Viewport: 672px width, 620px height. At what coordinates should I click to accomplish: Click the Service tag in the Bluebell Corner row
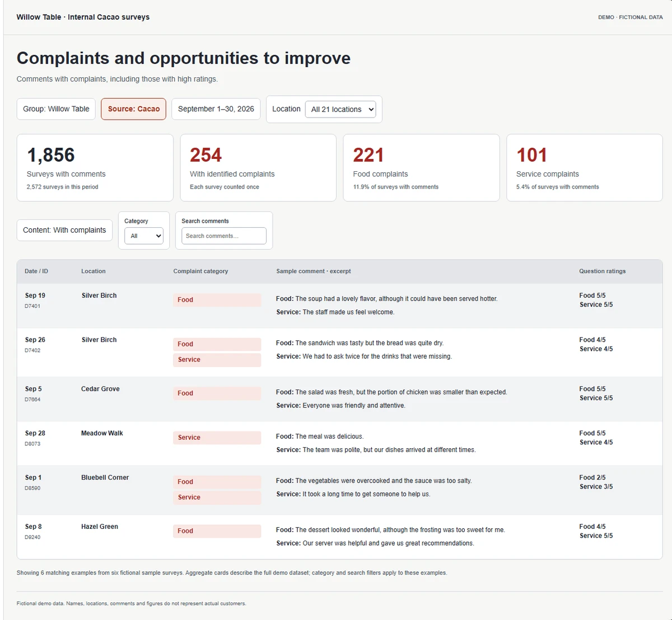coord(217,497)
